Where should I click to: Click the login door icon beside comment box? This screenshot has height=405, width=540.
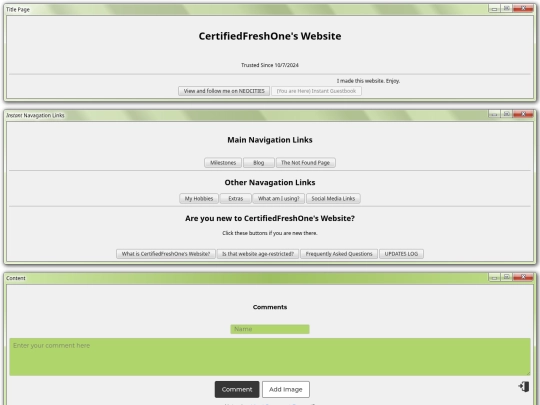pos(524,386)
